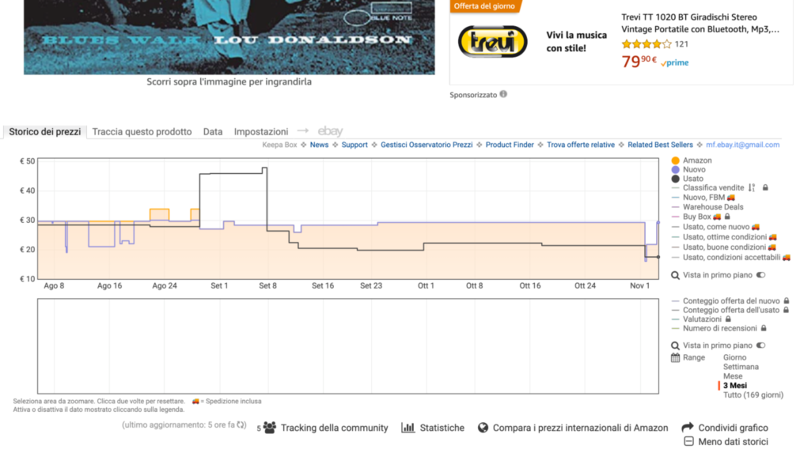Click the Tracking della community people icon
Viewport: 800px width, 453px height.
coord(269,428)
